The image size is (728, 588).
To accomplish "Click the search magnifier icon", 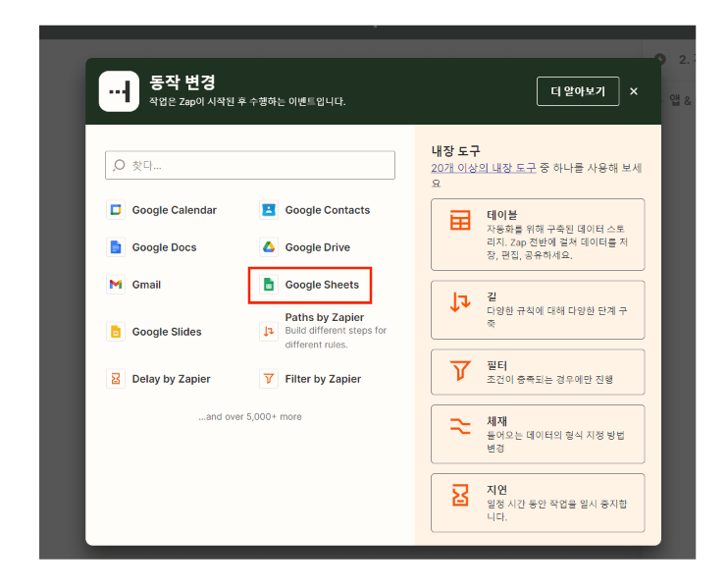I will pos(119,165).
